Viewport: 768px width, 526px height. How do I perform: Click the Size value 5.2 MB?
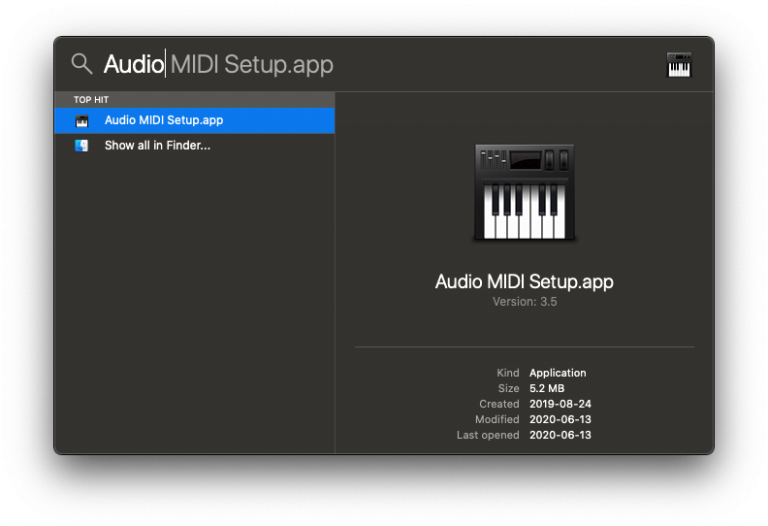547,388
